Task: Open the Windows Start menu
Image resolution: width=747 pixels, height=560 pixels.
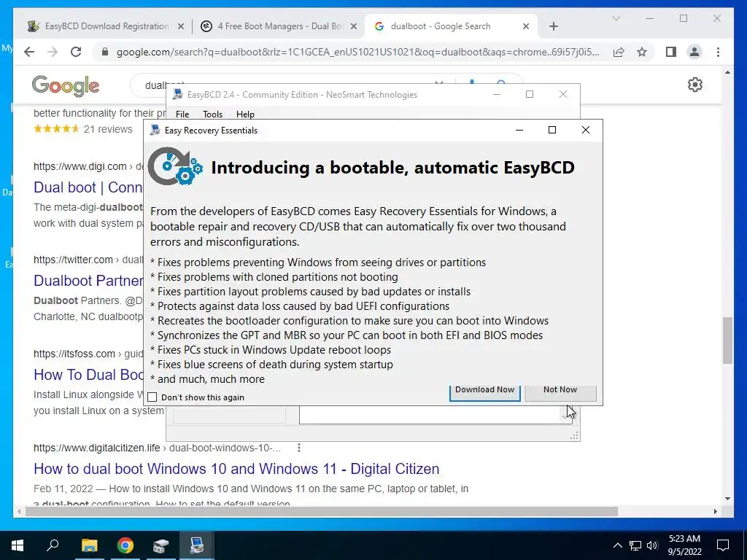Action: pyautogui.click(x=18, y=545)
